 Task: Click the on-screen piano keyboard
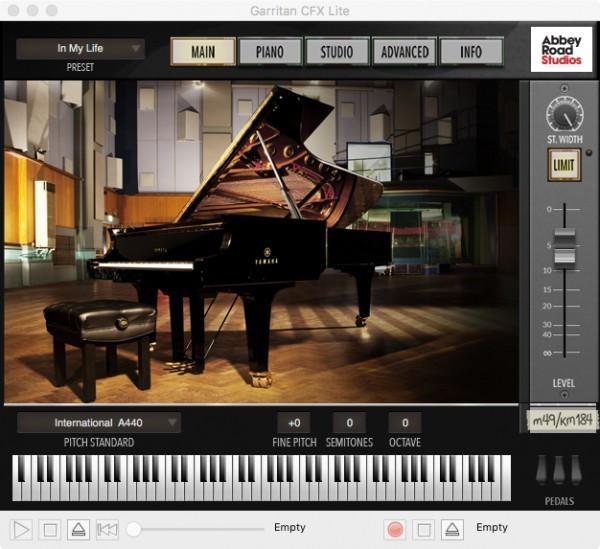(x=261, y=478)
